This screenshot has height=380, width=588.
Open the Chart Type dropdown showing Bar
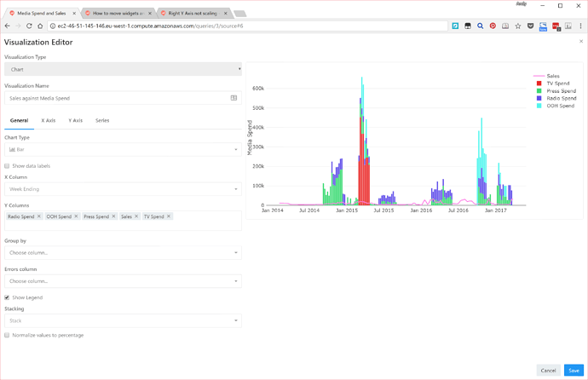point(123,149)
